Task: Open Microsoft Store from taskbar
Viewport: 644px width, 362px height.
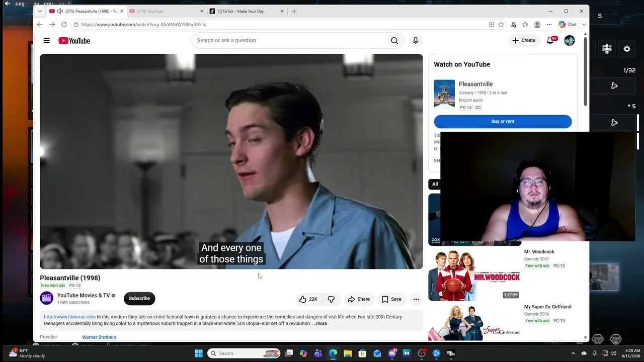Action: (x=362, y=353)
